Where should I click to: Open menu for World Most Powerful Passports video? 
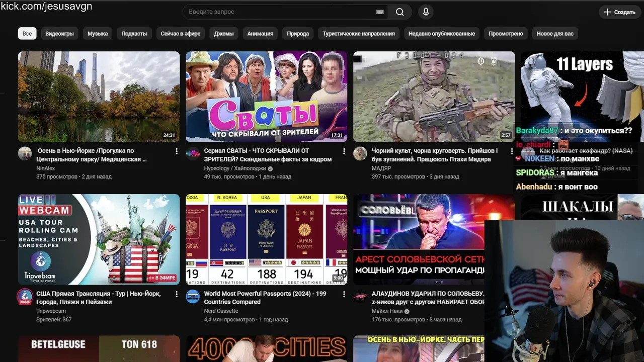pyautogui.click(x=344, y=294)
